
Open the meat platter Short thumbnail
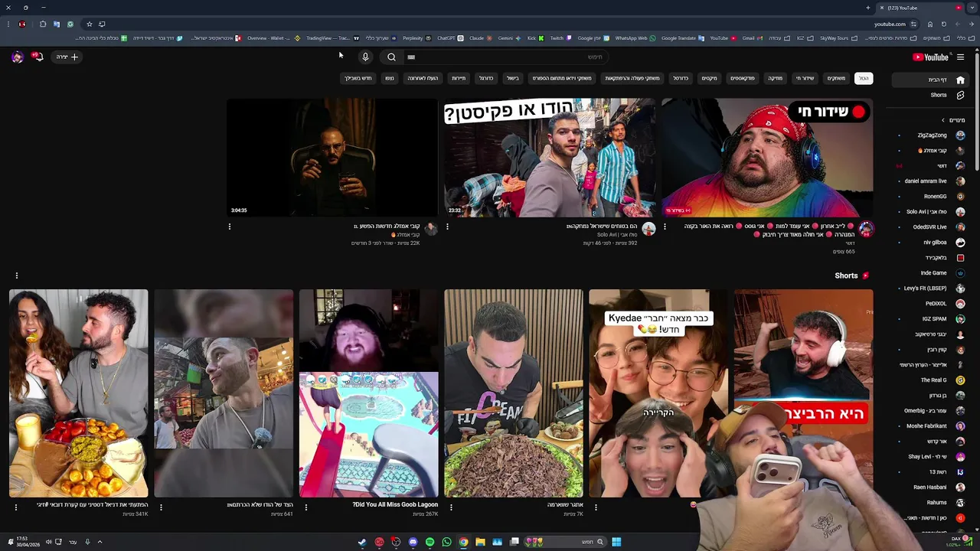click(x=514, y=393)
